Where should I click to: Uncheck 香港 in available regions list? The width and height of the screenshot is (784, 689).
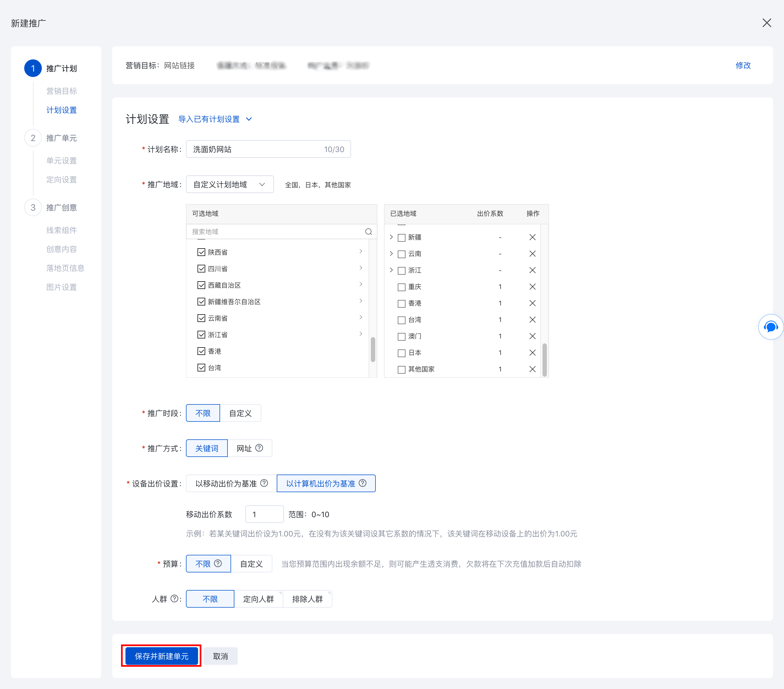pyautogui.click(x=201, y=351)
